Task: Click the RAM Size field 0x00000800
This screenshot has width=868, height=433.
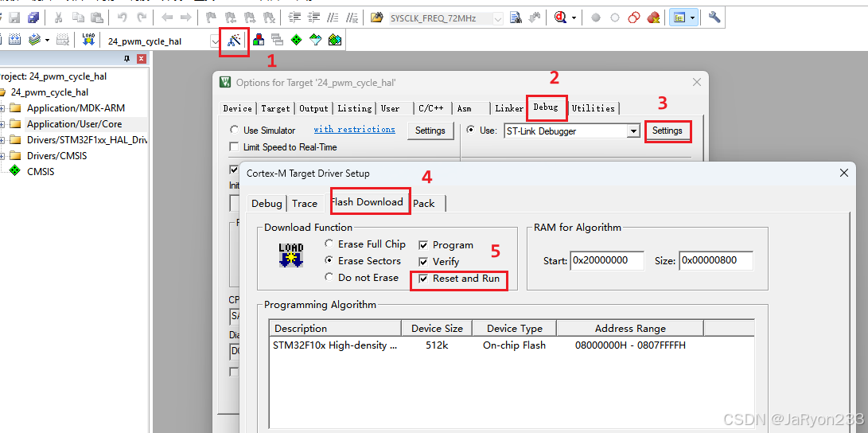Action: point(716,260)
